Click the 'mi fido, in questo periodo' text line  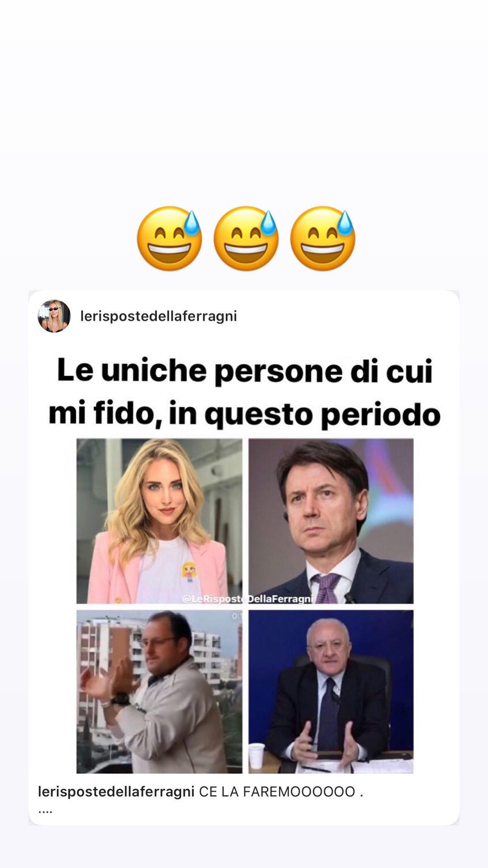(244, 413)
